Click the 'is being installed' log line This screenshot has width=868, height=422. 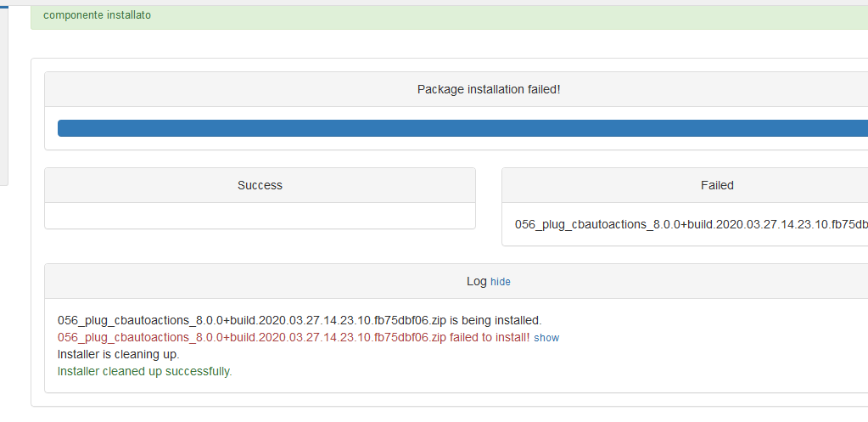click(300, 320)
